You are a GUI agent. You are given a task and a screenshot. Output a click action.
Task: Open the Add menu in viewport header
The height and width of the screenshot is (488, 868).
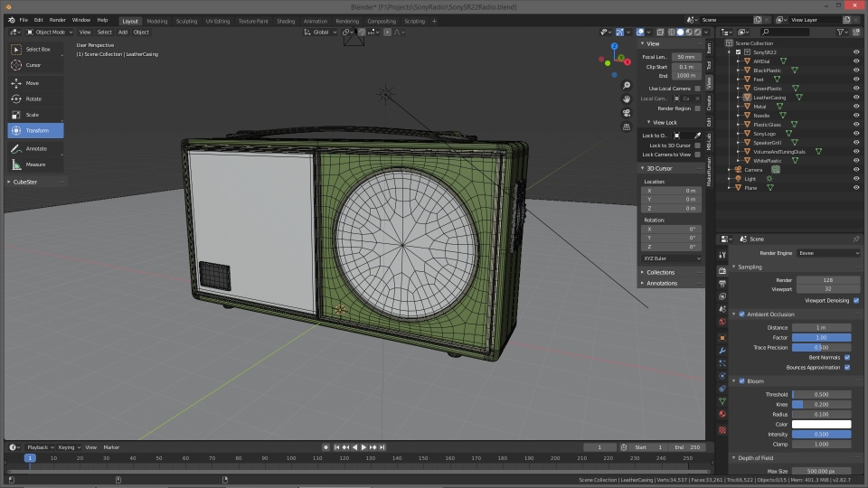[122, 32]
